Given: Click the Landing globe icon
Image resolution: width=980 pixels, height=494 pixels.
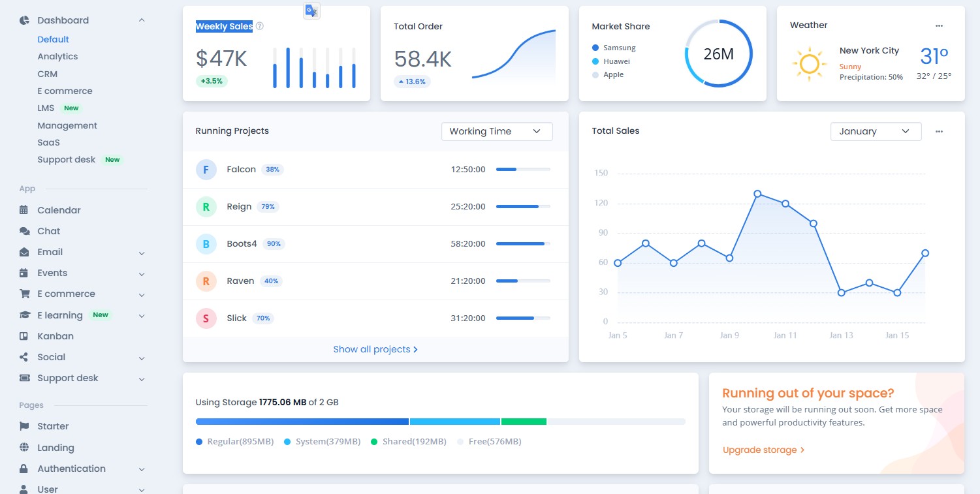Looking at the screenshot, I should (x=24, y=448).
